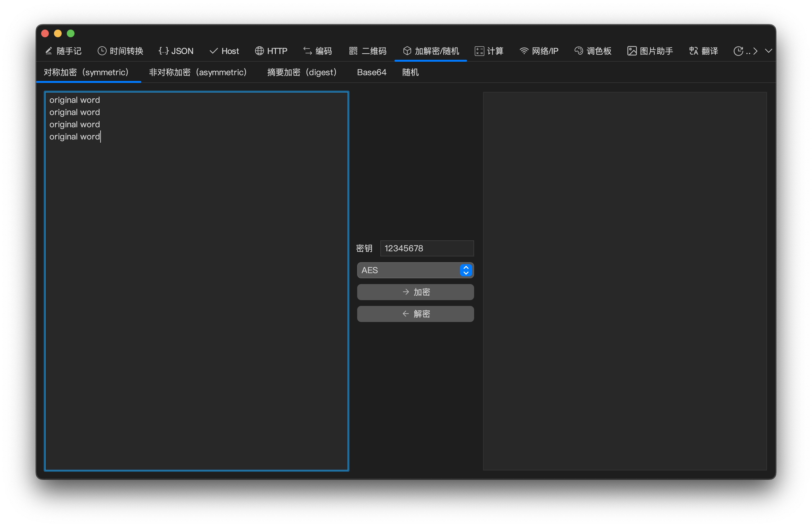Open the 计算 calculator tool
Screen dimensions: 812x527
click(x=489, y=51)
